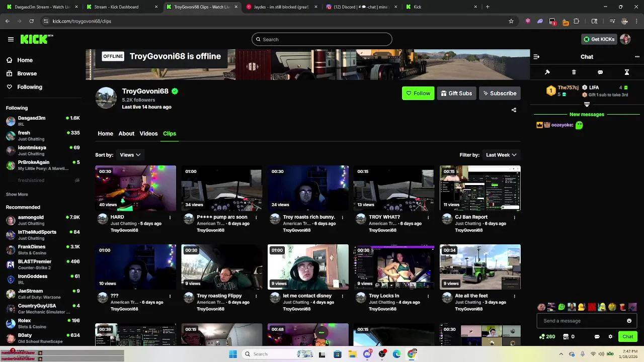The height and width of the screenshot is (362, 644).
Task: Click the trash icon in chat toolbar
Action: coord(574,72)
